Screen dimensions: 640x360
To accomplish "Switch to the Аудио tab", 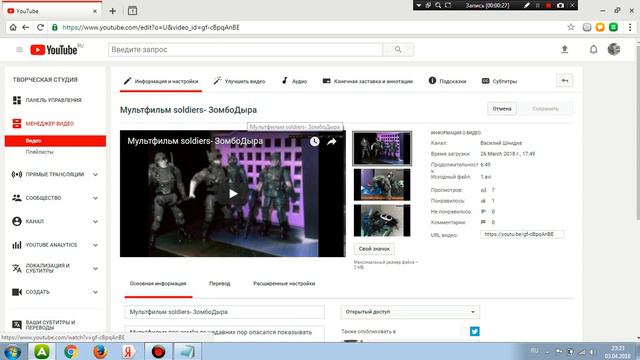I will [294, 81].
